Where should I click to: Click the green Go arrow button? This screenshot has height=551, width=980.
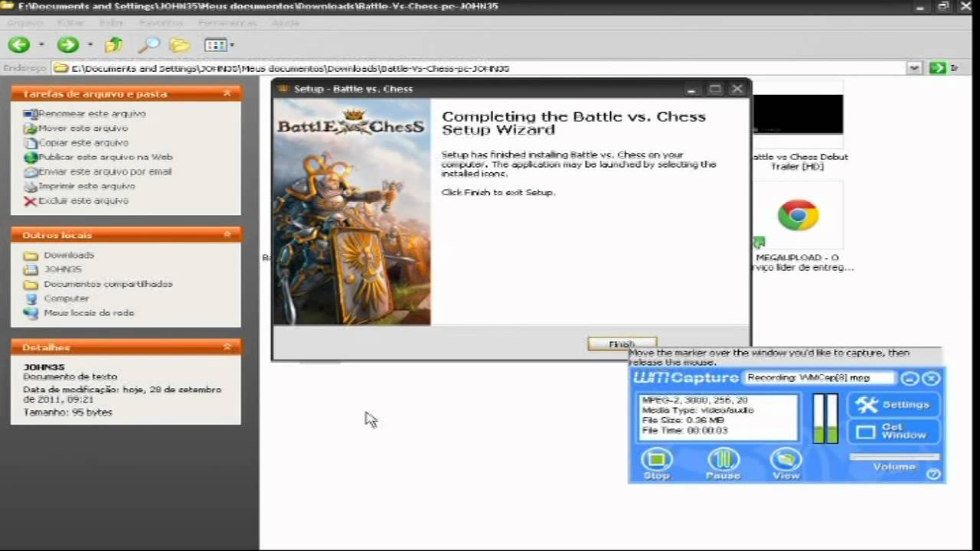[937, 68]
